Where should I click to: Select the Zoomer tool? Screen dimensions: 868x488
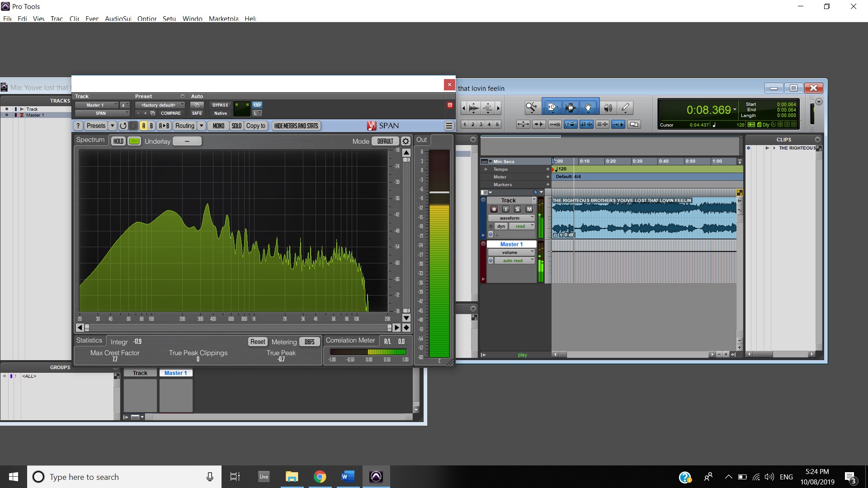tap(531, 108)
